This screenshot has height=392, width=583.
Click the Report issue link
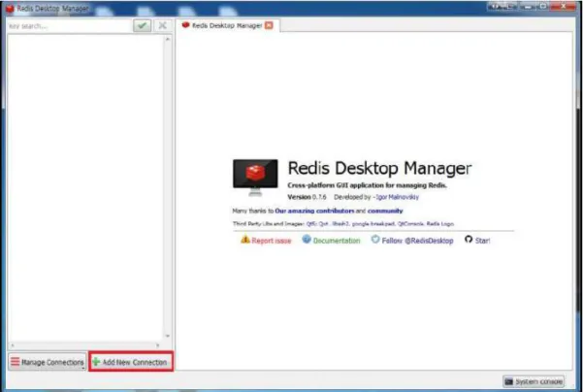tap(271, 241)
